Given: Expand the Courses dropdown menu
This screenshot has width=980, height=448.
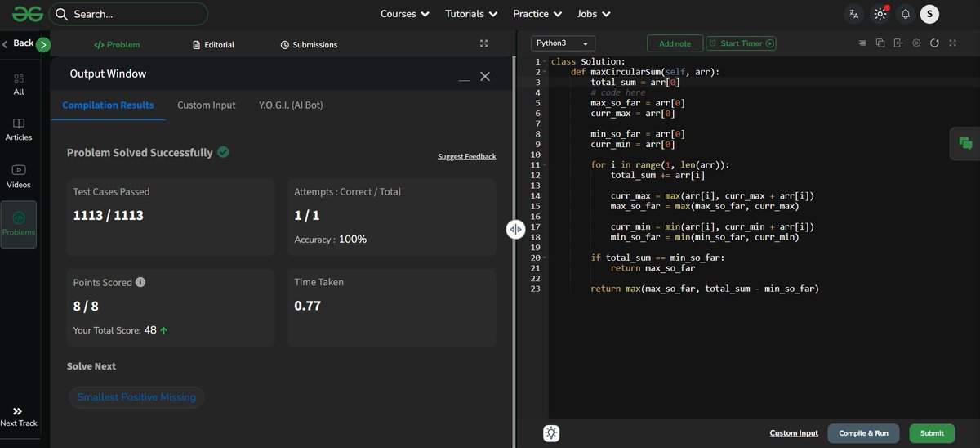Looking at the screenshot, I should tap(405, 14).
